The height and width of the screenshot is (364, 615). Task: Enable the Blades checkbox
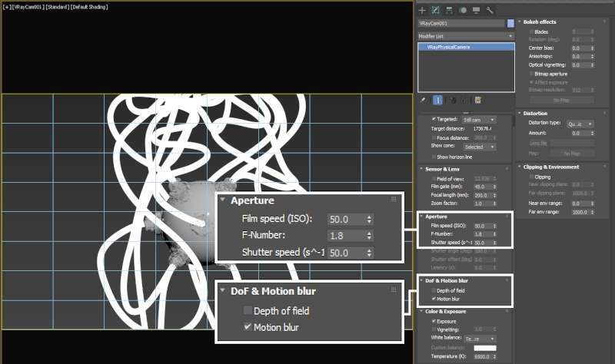coord(530,31)
